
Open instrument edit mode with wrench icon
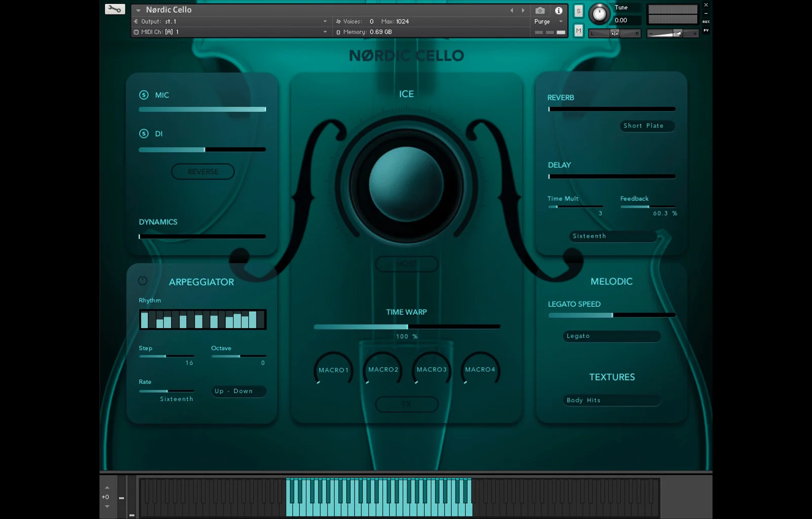[115, 9]
